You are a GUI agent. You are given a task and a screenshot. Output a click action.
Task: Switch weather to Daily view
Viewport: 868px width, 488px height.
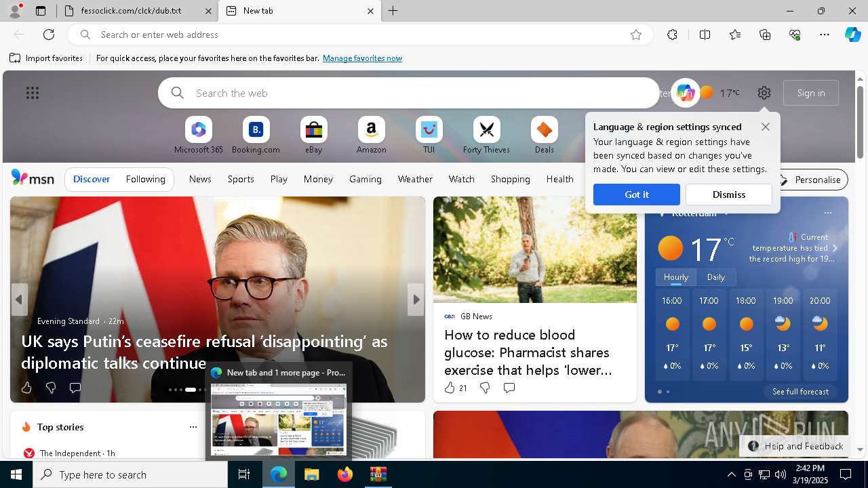pos(716,277)
